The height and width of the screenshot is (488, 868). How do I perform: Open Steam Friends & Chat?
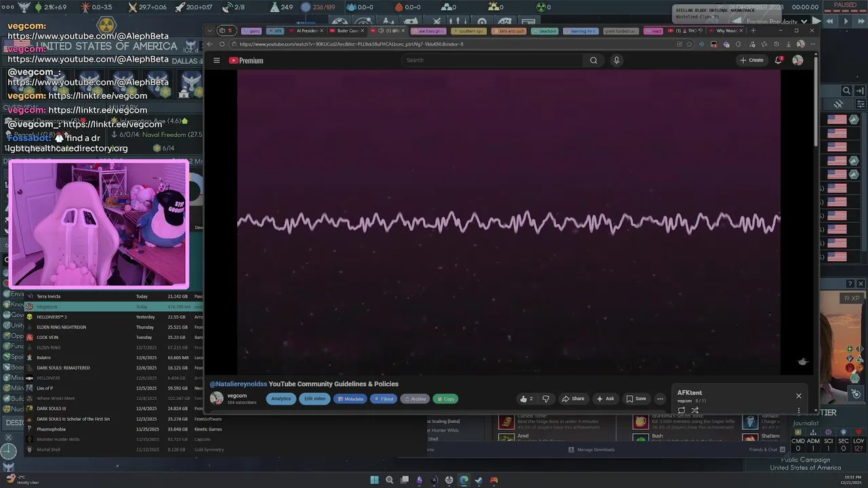point(767,449)
